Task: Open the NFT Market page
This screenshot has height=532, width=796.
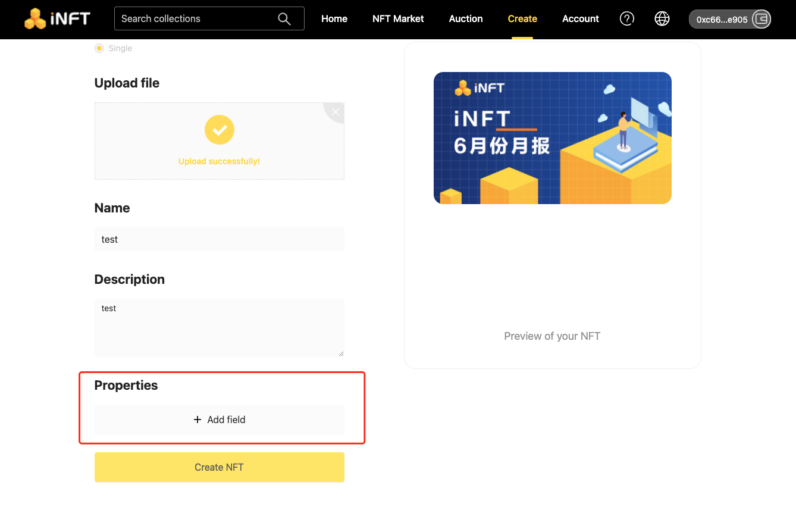Action: (x=398, y=19)
